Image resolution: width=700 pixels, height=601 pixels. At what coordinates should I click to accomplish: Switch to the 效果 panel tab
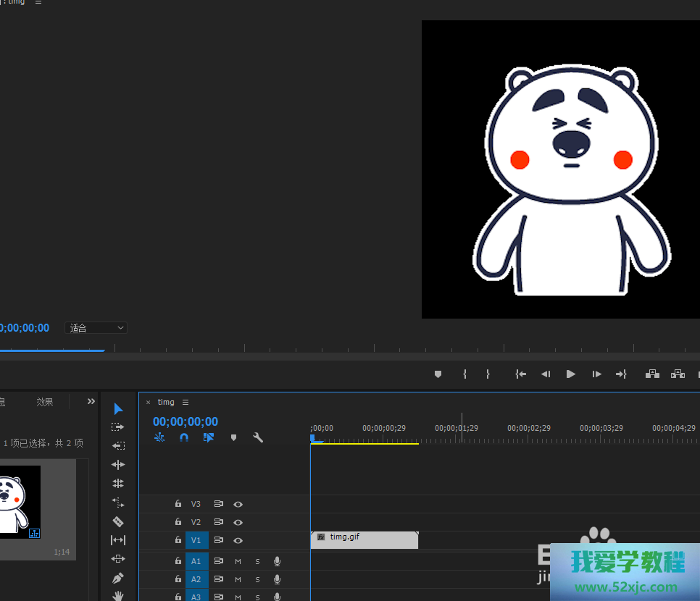click(x=45, y=402)
